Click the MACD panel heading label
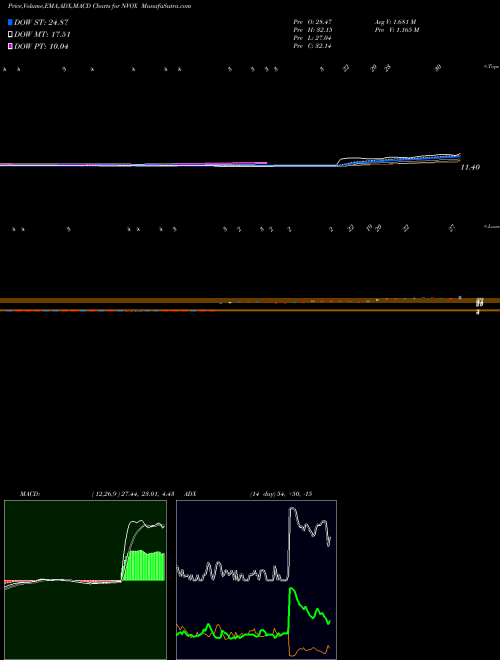The width and height of the screenshot is (500, 660). (30, 494)
